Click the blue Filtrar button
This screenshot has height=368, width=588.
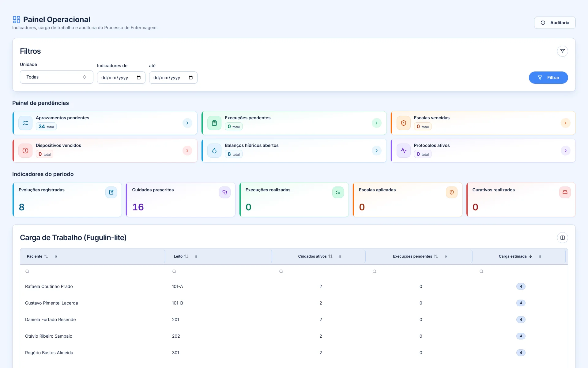coord(548,78)
